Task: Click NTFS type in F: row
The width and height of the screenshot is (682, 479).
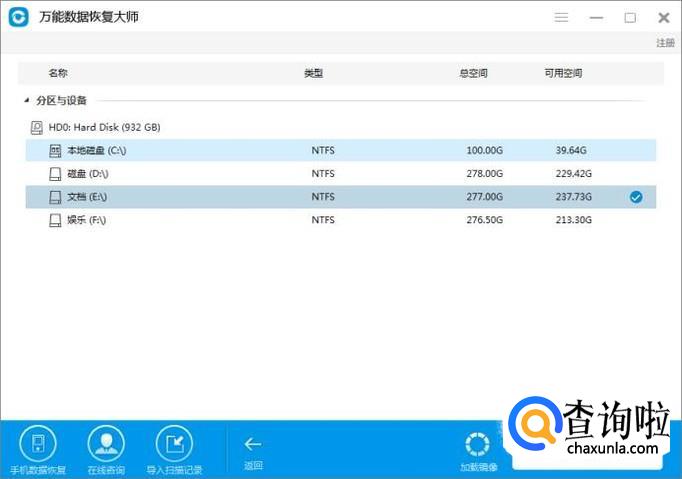Action: 323,220
